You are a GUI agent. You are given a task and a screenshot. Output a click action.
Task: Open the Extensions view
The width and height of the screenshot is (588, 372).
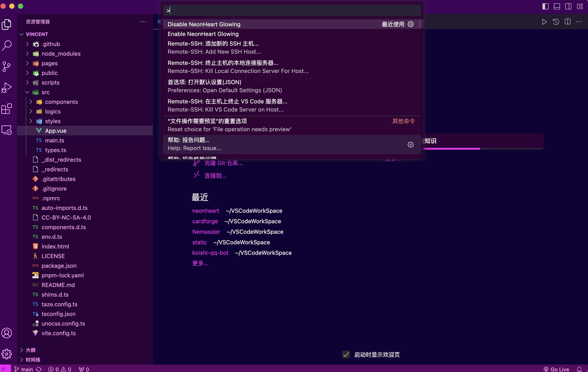point(7,109)
